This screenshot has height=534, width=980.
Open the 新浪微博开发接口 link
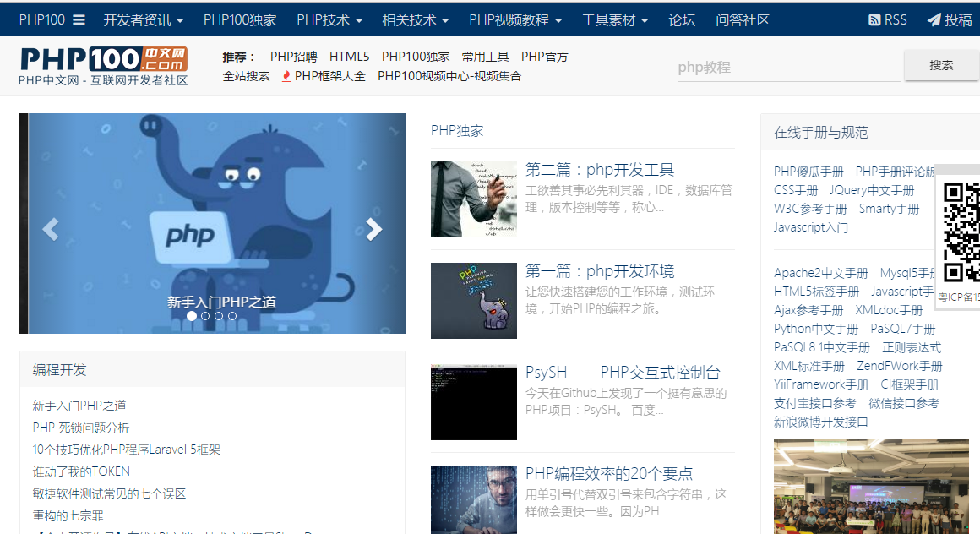click(820, 422)
